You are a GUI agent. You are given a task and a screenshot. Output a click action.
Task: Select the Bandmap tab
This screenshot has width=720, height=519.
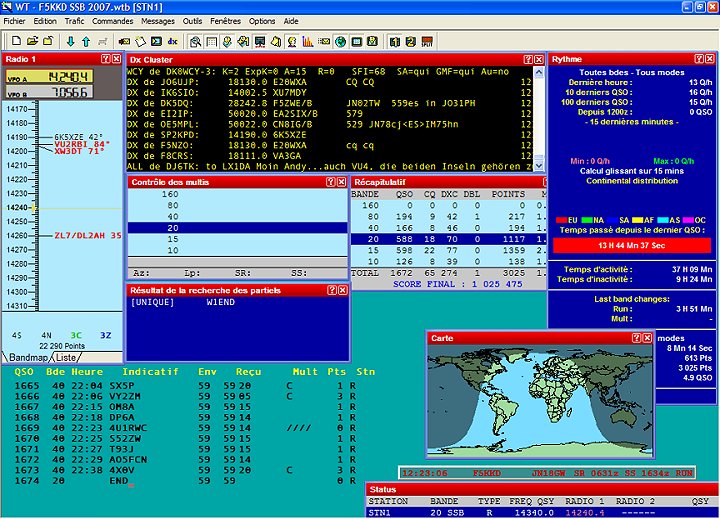pos(25,357)
